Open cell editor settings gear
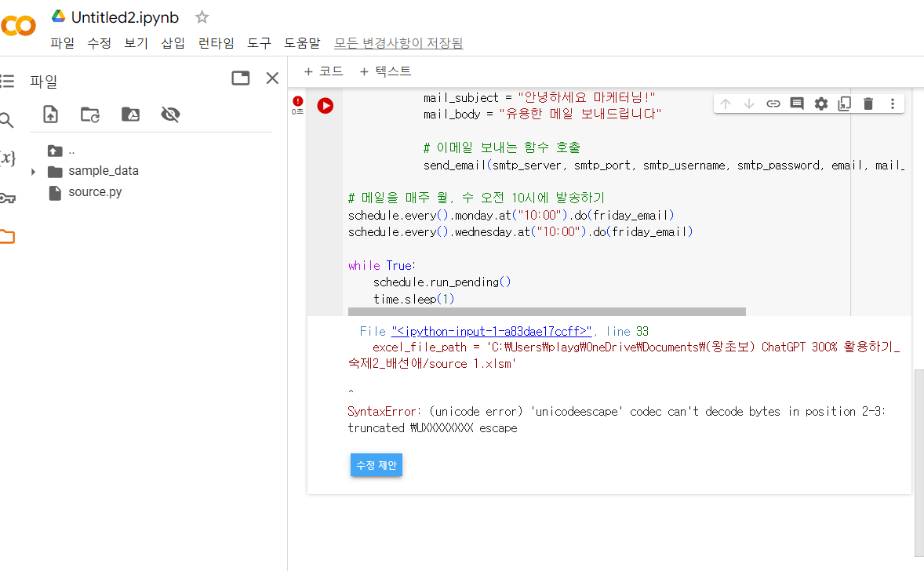 821,104
